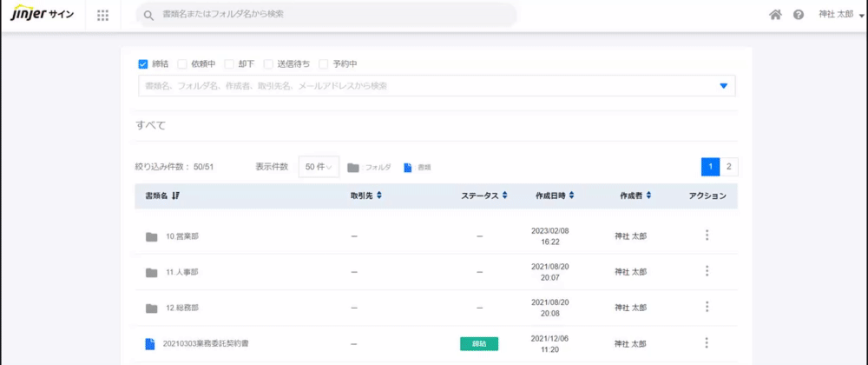Viewport: 868px width, 365px height.
Task: Click the jinjer サイン logo
Action: pos(42,15)
